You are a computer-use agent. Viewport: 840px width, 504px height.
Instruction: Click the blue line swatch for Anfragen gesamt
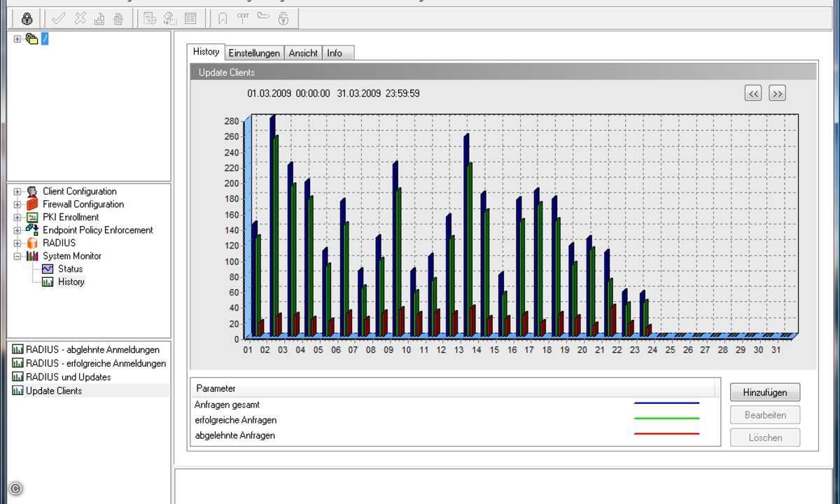point(666,404)
